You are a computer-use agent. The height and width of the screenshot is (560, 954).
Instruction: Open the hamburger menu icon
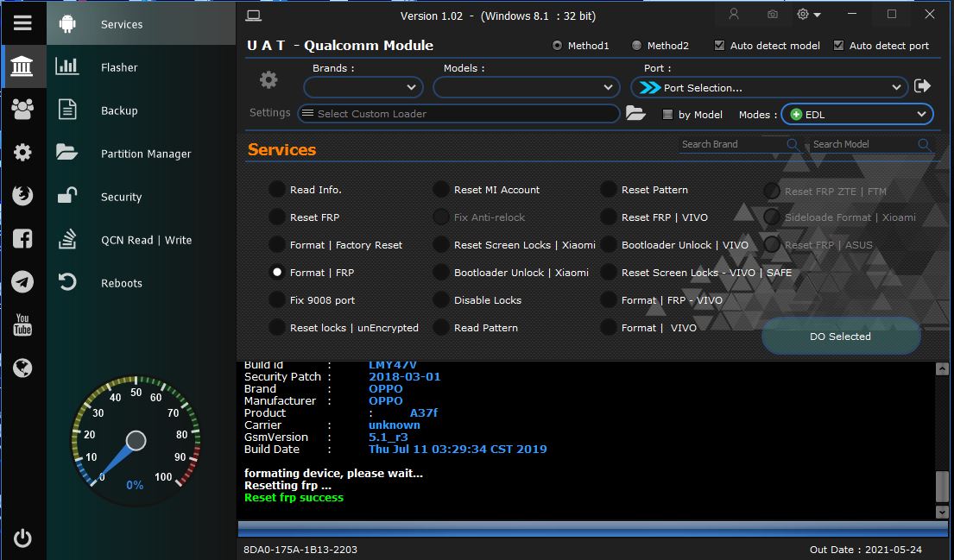(22, 22)
